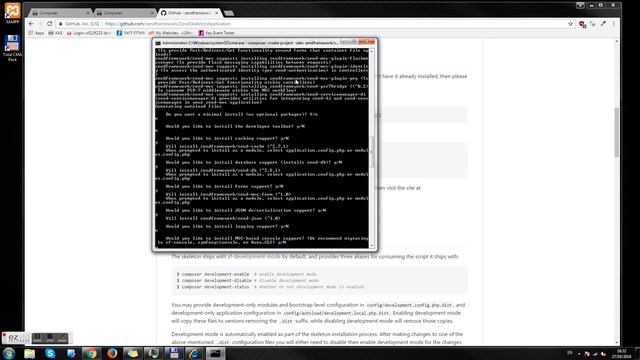This screenshot has width=640, height=360.
Task: Click the Chrome page vertical scrollbar thumb
Action: [x=616, y=132]
